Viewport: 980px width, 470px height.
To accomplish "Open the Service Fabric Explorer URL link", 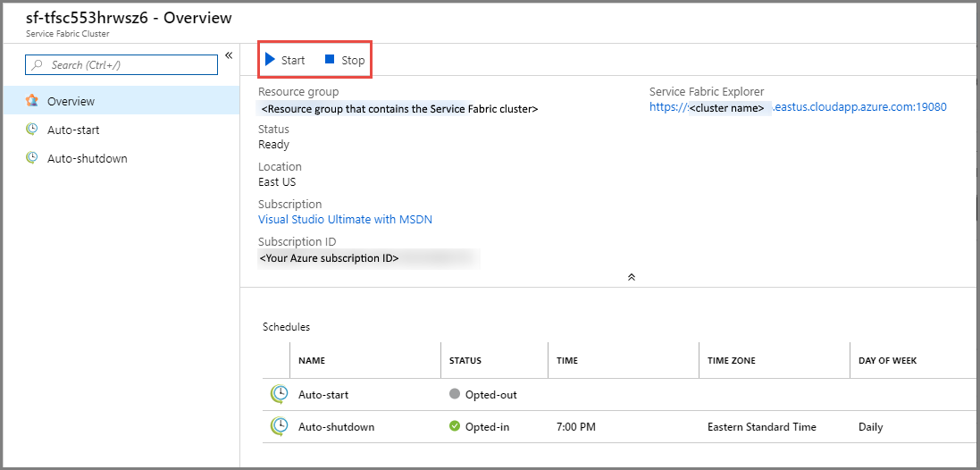I will coord(798,107).
